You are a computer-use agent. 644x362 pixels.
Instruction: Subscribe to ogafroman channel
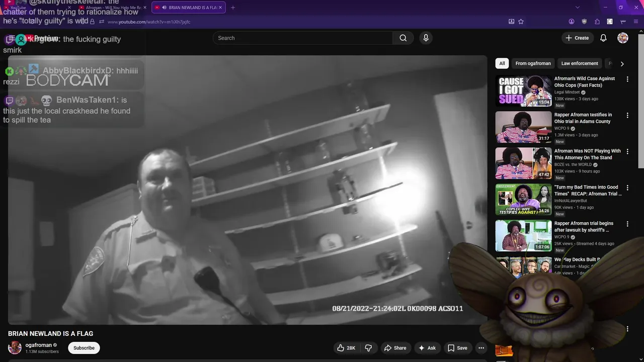point(84,348)
